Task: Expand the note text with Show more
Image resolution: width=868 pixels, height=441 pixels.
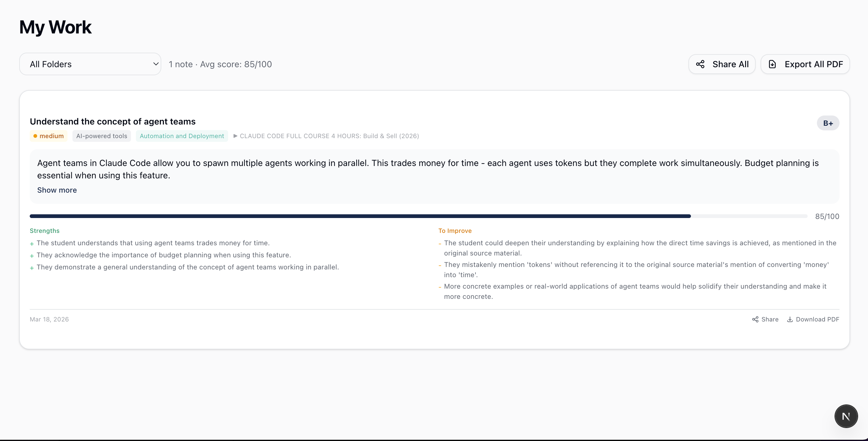Action: tap(57, 190)
